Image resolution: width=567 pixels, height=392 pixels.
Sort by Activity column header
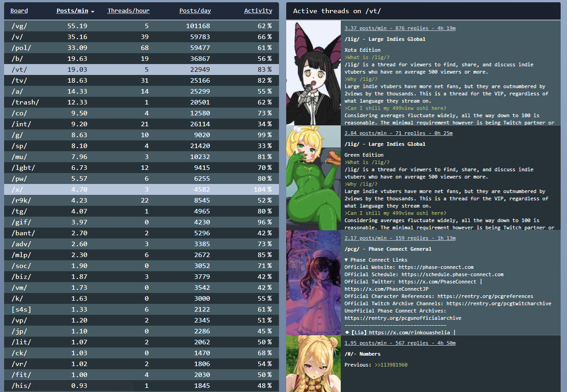point(258,11)
